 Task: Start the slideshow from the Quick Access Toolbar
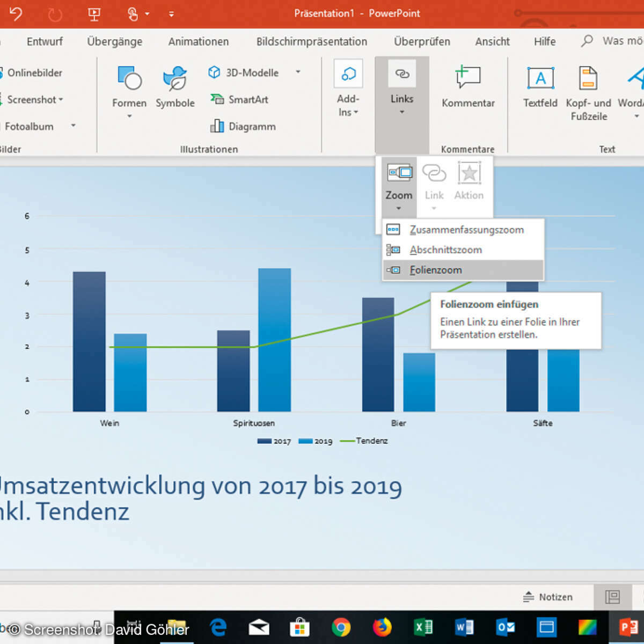coord(94,13)
